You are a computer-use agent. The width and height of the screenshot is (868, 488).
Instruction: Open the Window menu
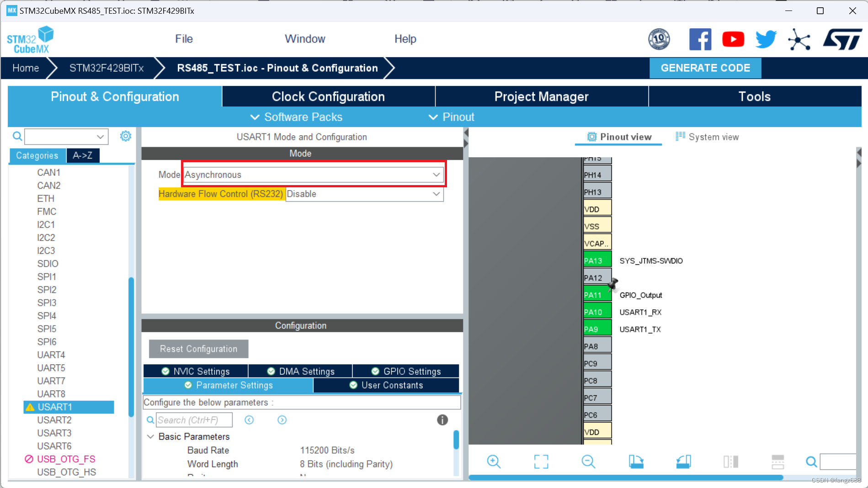coord(305,39)
